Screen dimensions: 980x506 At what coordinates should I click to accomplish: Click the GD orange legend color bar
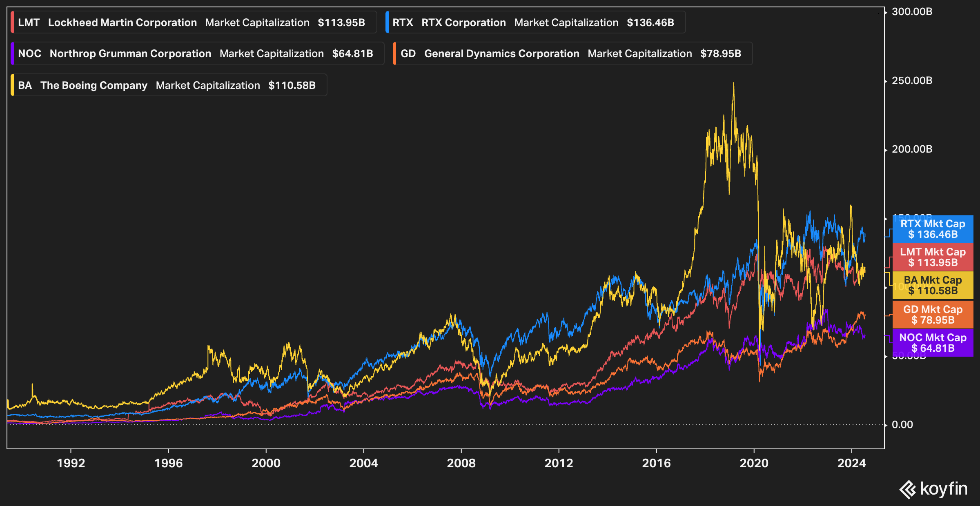(395, 53)
